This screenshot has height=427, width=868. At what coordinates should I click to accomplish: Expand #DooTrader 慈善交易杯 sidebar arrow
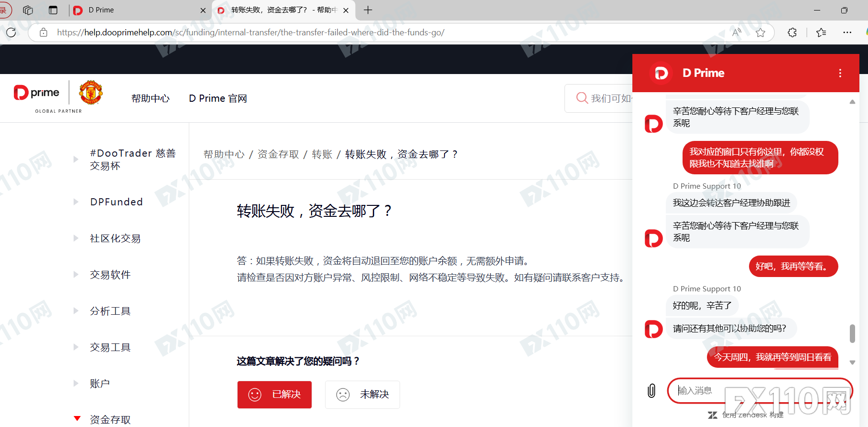(76, 159)
